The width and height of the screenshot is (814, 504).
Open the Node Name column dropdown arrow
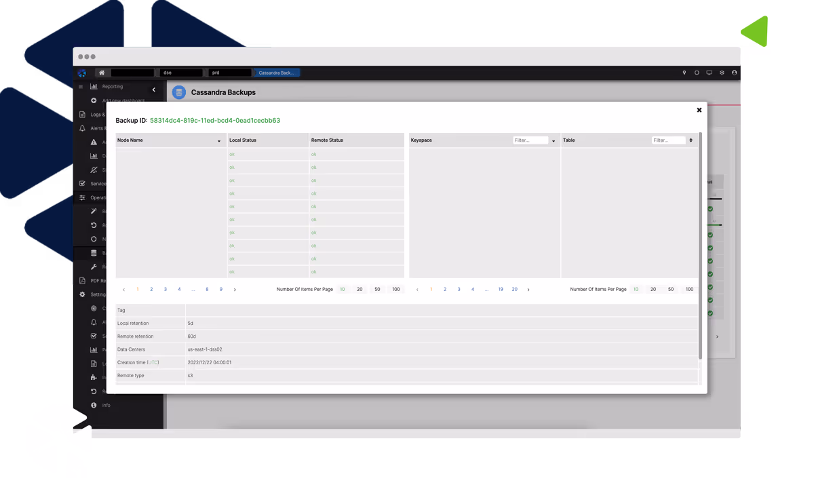coord(218,141)
